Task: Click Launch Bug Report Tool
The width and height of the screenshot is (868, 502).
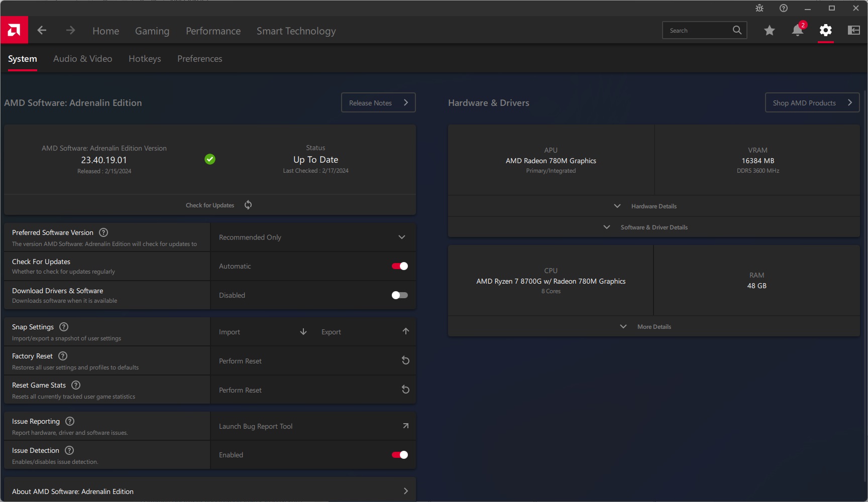Action: (x=256, y=426)
